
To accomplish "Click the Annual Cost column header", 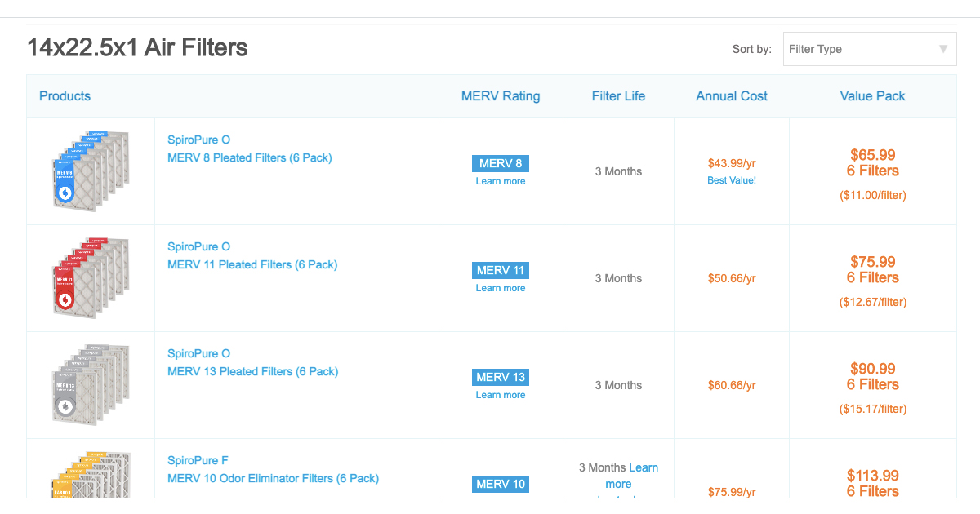I will pos(732,95).
